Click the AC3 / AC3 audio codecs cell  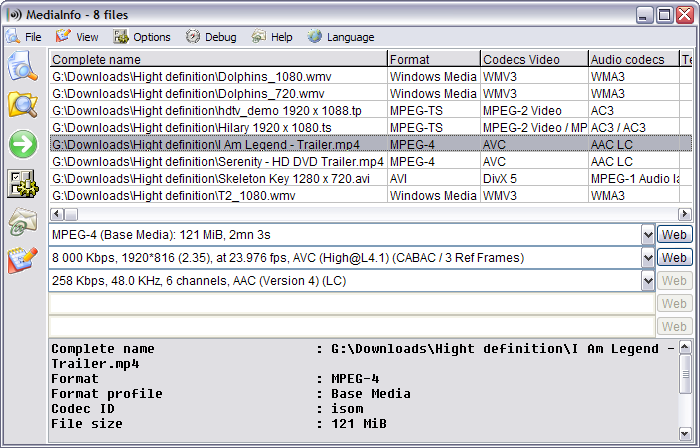633,128
